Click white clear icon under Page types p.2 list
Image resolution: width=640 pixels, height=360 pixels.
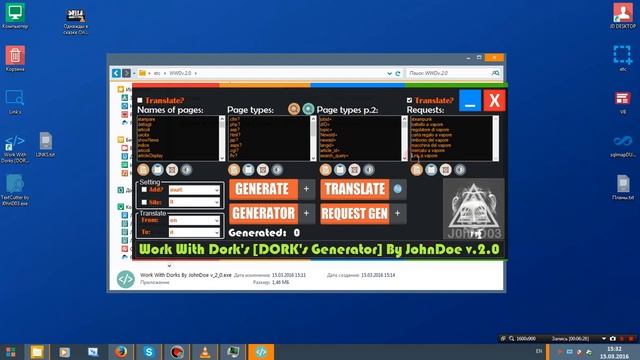pos(354,169)
